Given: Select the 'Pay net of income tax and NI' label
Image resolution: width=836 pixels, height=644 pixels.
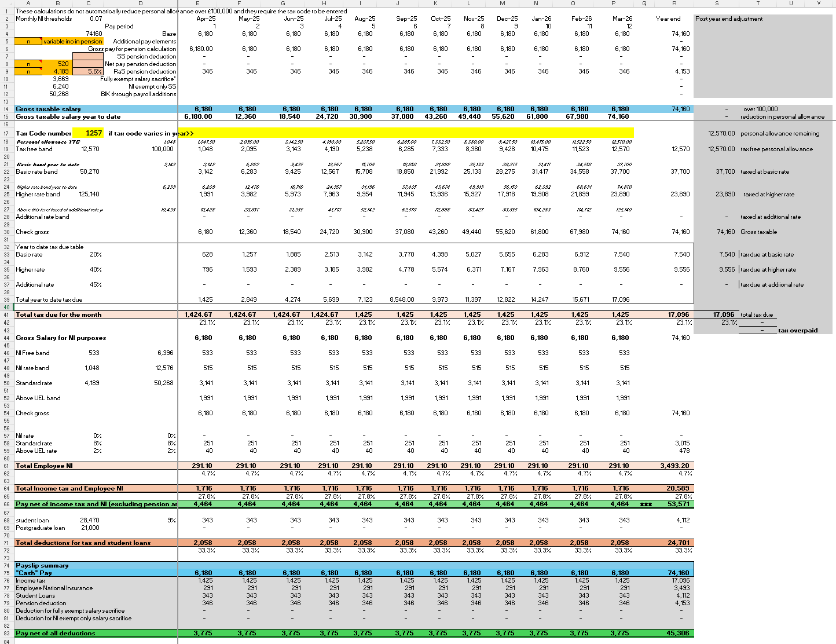Looking at the screenshot, I should click(x=96, y=504).
